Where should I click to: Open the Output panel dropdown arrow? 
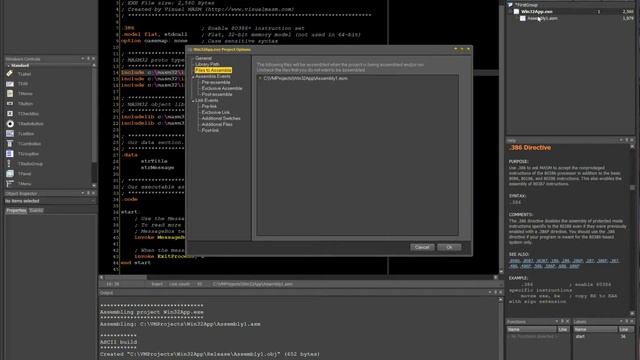(x=489, y=292)
